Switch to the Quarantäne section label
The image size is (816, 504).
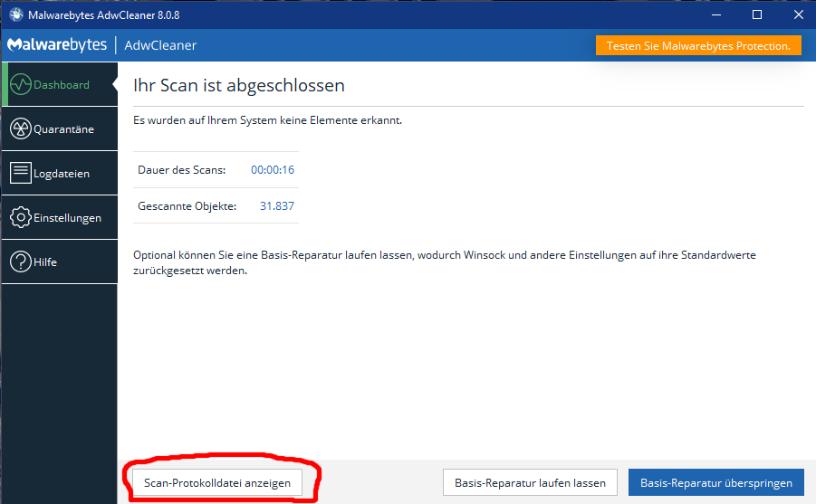(64, 129)
